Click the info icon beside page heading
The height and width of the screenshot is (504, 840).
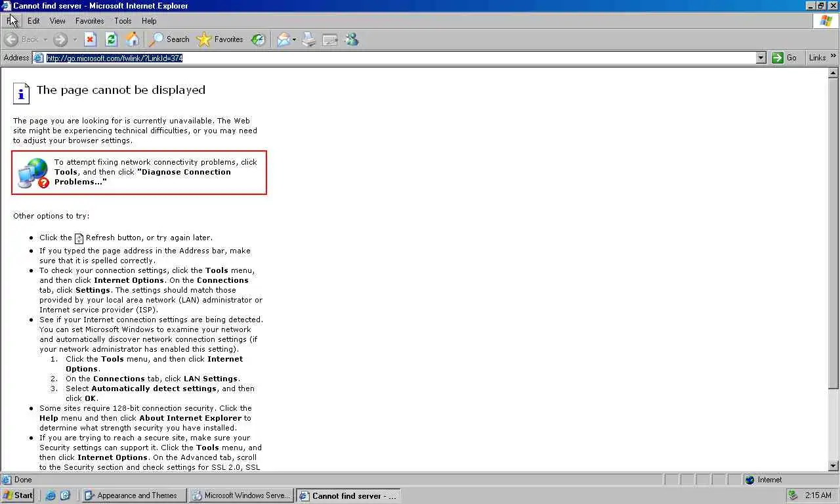point(21,93)
